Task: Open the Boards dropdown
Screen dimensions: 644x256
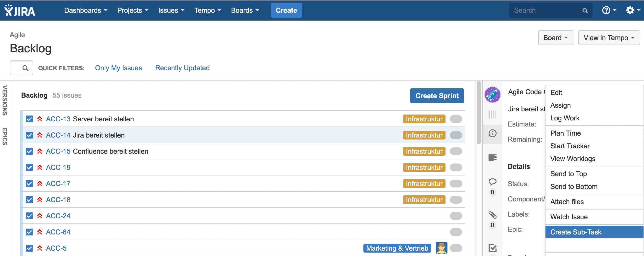Action: (245, 10)
